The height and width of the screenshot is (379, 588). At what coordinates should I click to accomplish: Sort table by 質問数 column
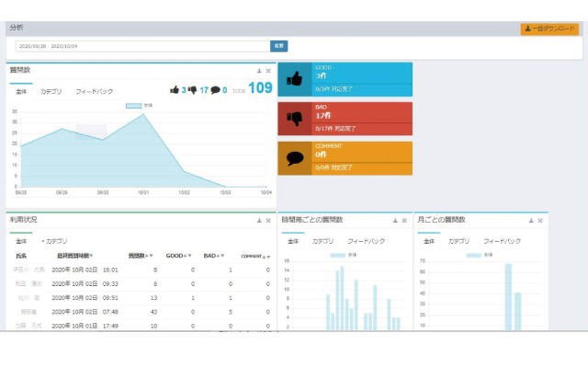click(x=141, y=256)
